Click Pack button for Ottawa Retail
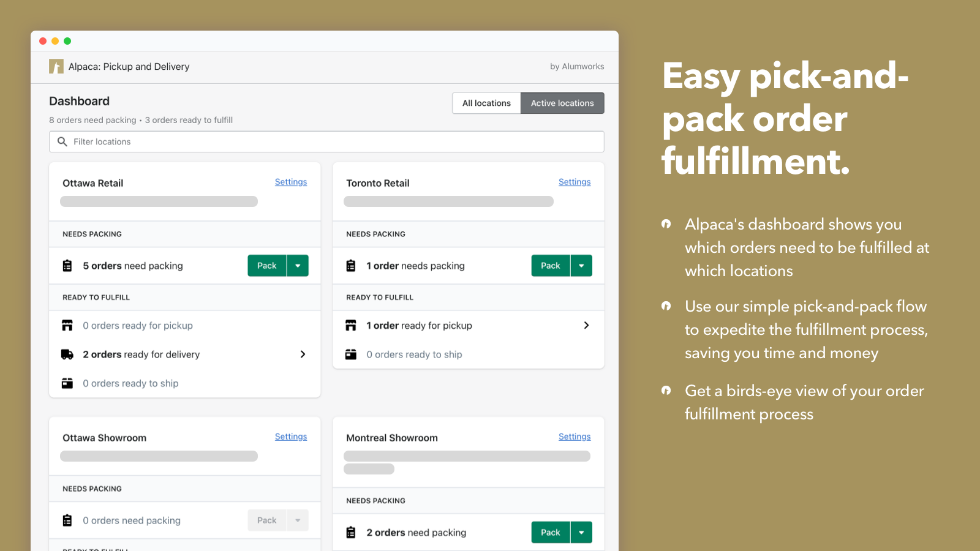The image size is (980, 551). click(266, 266)
